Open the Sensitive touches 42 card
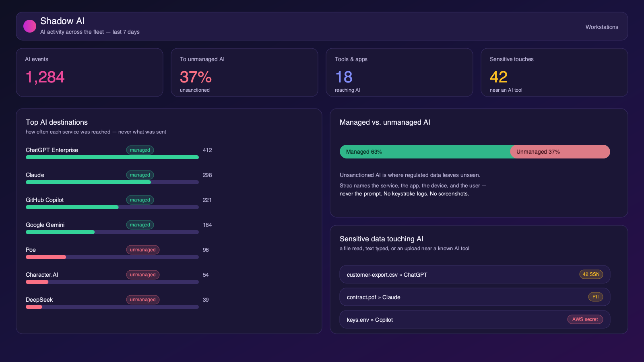 554,72
